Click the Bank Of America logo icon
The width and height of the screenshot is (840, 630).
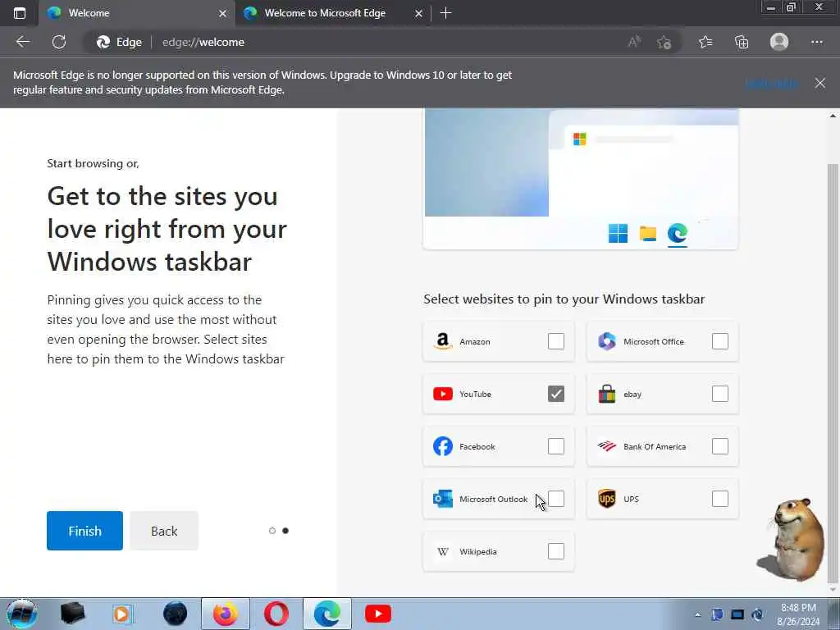click(606, 446)
